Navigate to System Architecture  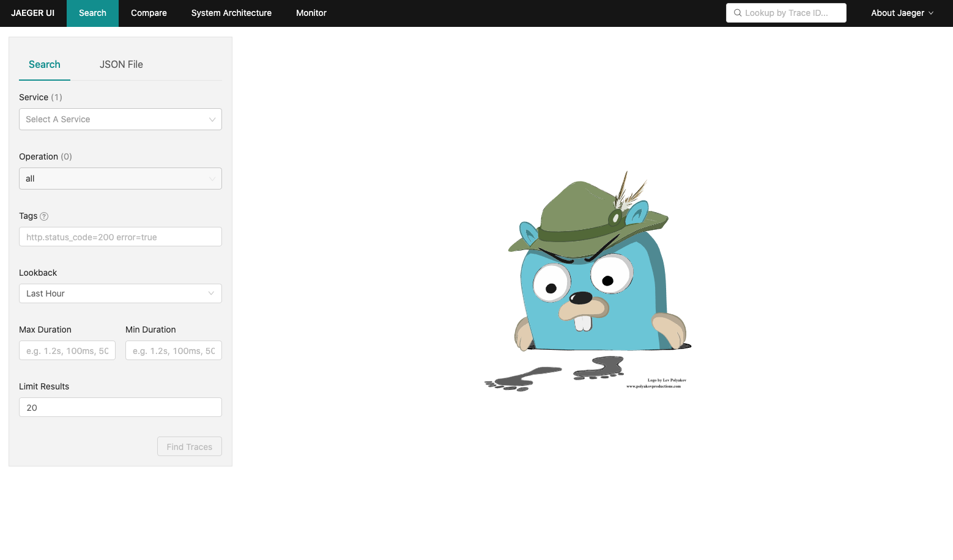click(x=231, y=13)
